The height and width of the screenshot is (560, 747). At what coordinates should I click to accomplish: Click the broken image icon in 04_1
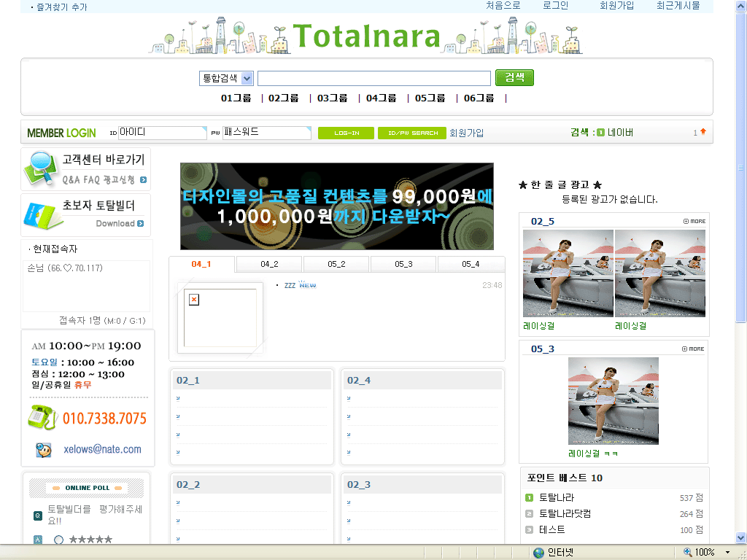194,300
